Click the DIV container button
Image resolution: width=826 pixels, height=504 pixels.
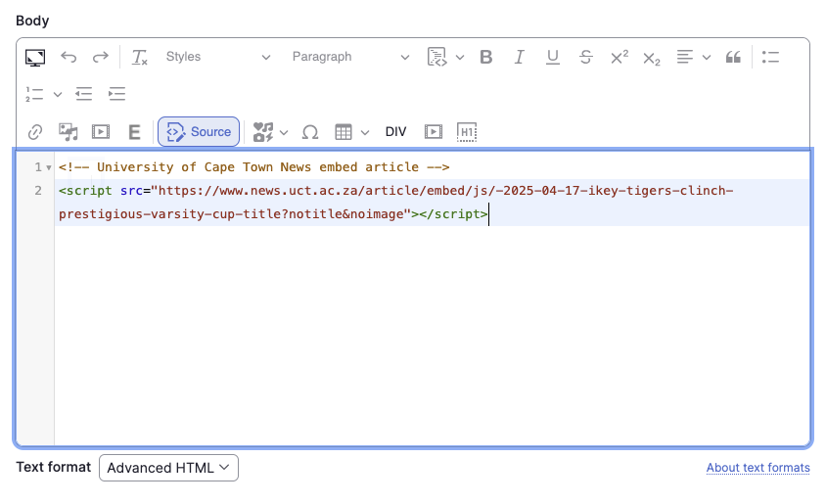point(395,132)
